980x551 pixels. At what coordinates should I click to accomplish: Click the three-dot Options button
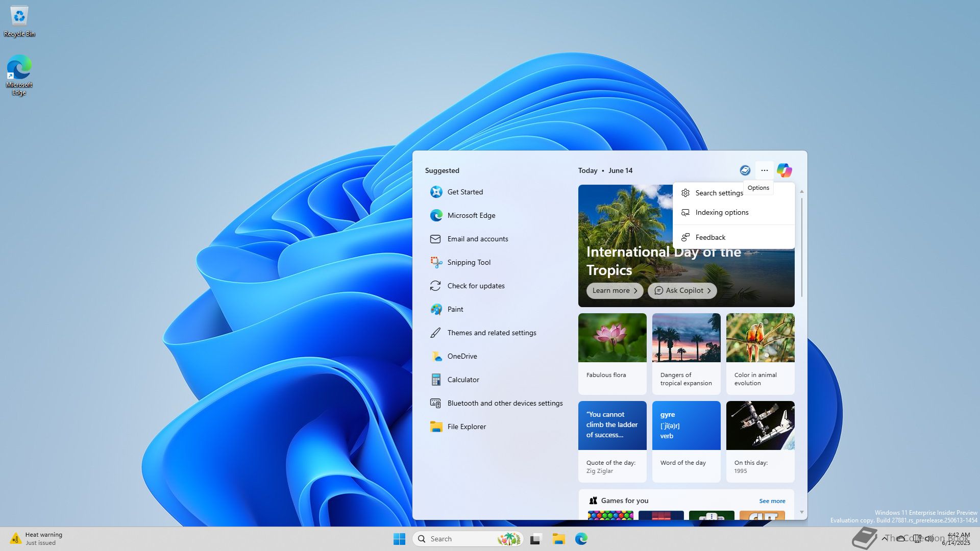click(x=764, y=170)
